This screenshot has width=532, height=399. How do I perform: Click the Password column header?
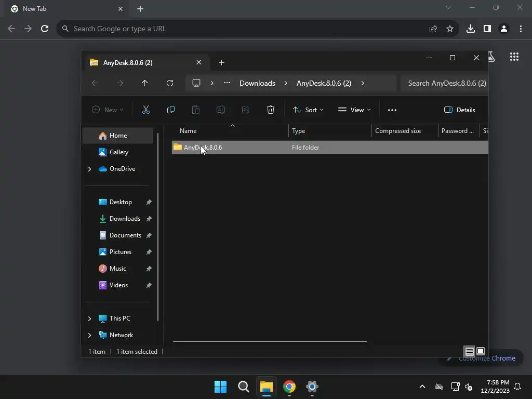click(458, 131)
